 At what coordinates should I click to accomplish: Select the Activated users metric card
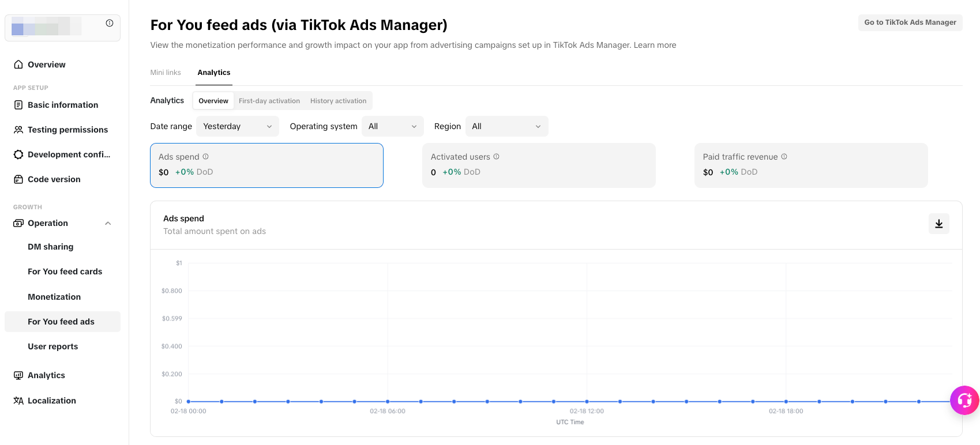click(539, 165)
